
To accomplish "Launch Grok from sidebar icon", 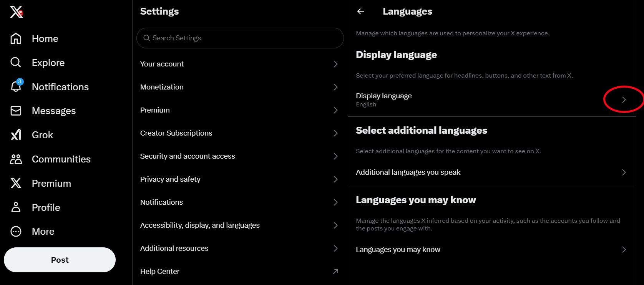I will tap(16, 135).
